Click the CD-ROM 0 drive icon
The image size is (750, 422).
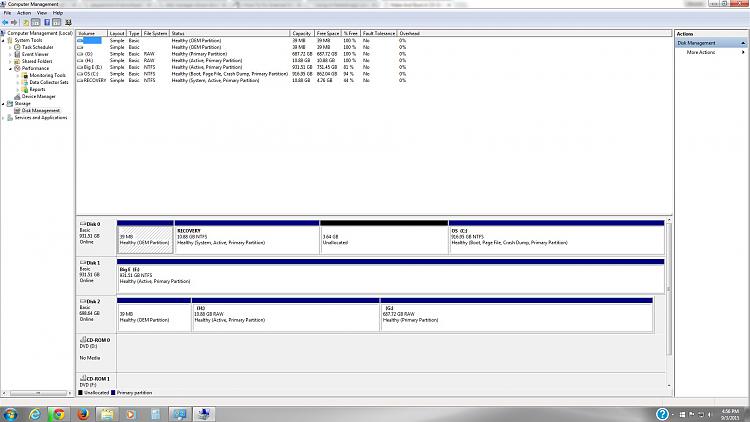click(82, 340)
